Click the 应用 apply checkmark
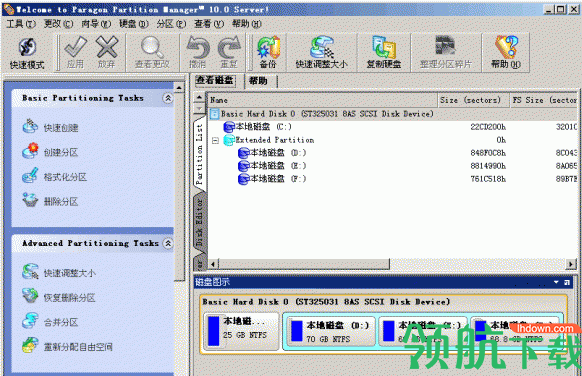Image resolution: width=582 pixels, height=376 pixels. click(75, 52)
